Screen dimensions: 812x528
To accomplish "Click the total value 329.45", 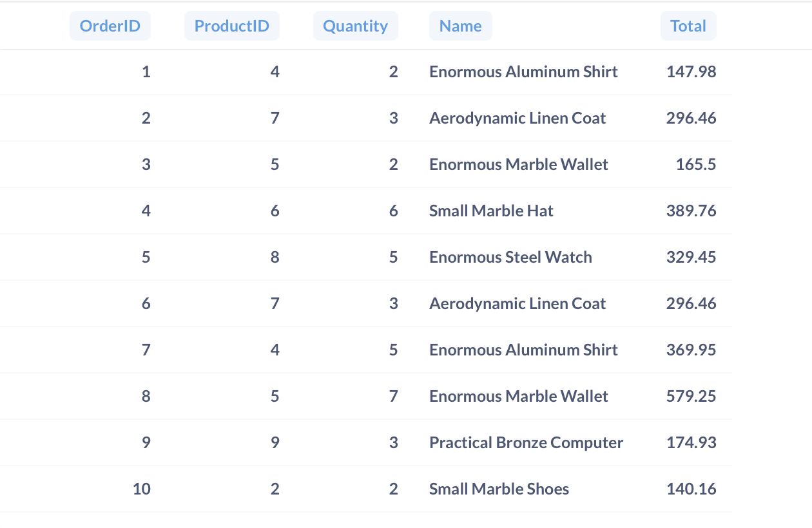I will pyautogui.click(x=691, y=258).
